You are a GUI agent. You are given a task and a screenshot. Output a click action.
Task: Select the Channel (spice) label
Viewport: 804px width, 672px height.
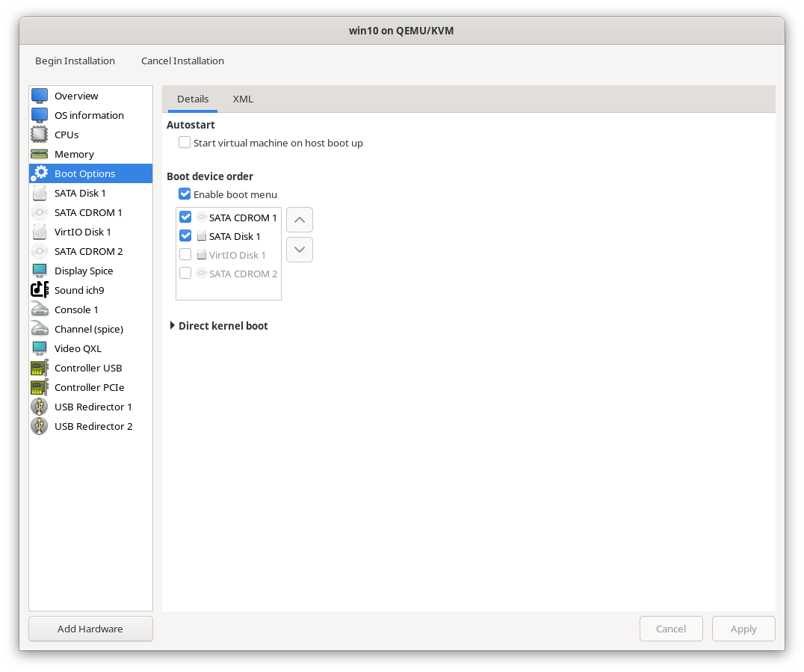coord(89,330)
